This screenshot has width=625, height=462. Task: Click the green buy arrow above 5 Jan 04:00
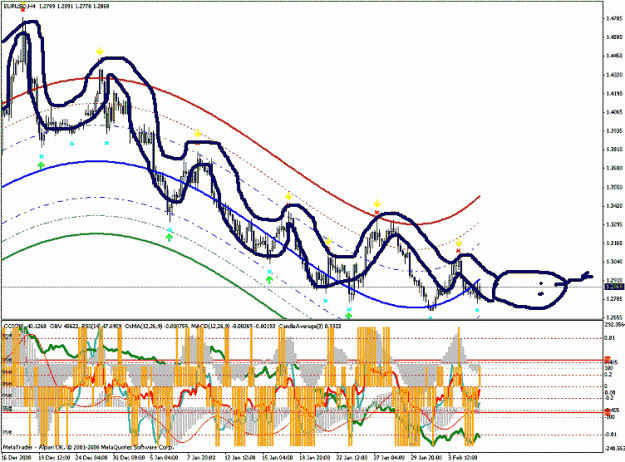tap(169, 238)
